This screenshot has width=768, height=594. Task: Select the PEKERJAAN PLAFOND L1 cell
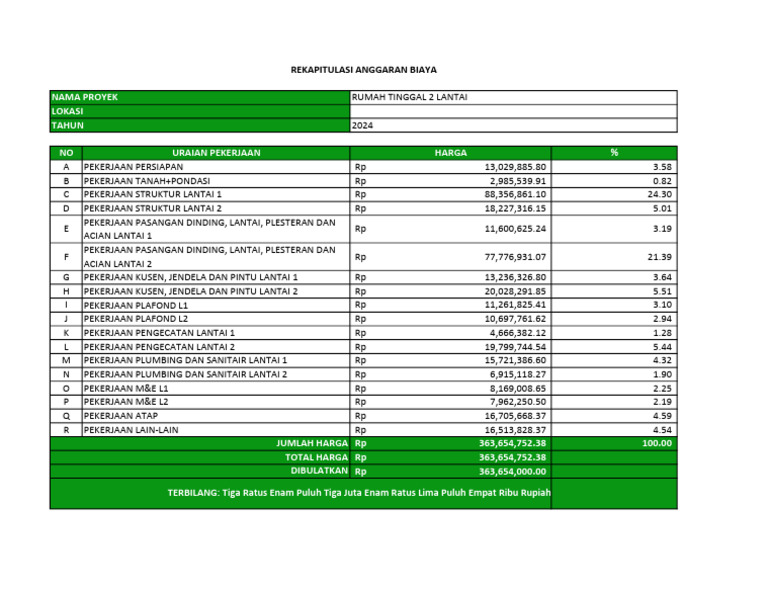pos(216,305)
